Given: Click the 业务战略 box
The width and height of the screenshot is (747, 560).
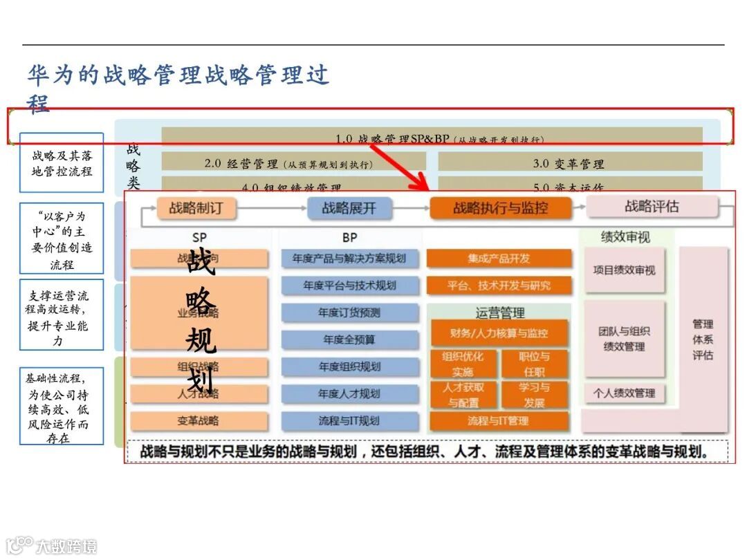Looking at the screenshot, I should point(199,312).
